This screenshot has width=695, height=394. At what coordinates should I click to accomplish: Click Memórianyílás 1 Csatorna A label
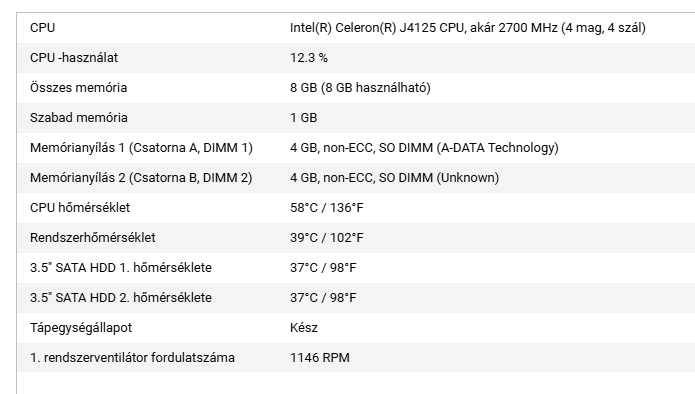point(141,148)
